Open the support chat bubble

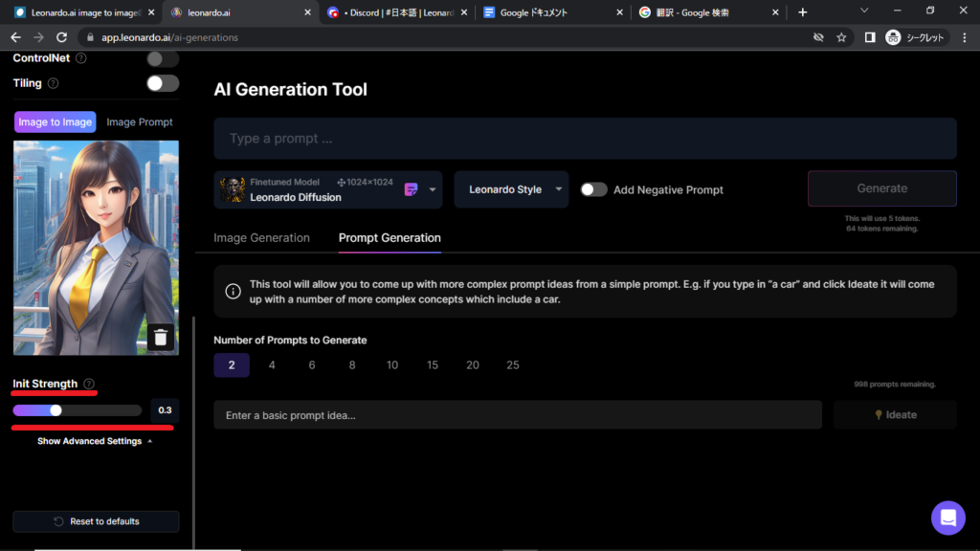pyautogui.click(x=947, y=518)
